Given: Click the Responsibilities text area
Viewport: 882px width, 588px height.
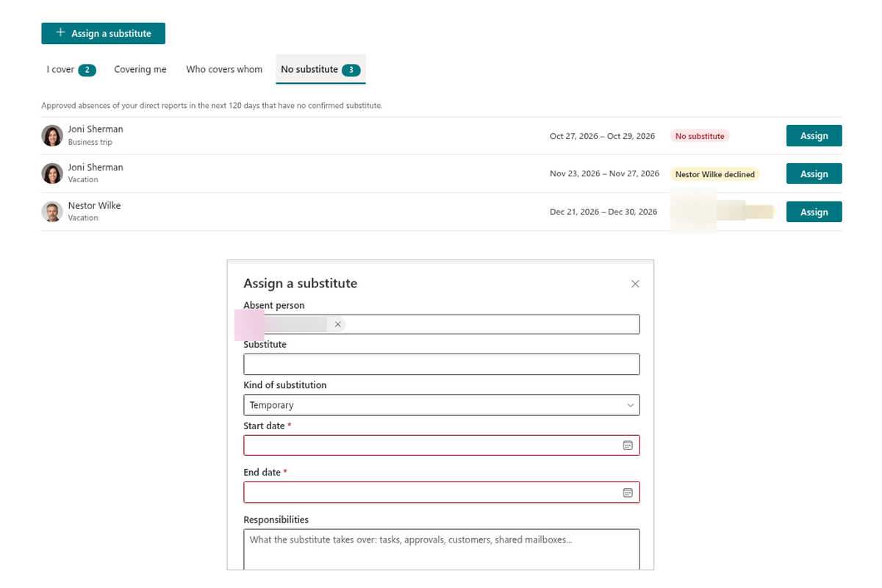Looking at the screenshot, I should 442,550.
